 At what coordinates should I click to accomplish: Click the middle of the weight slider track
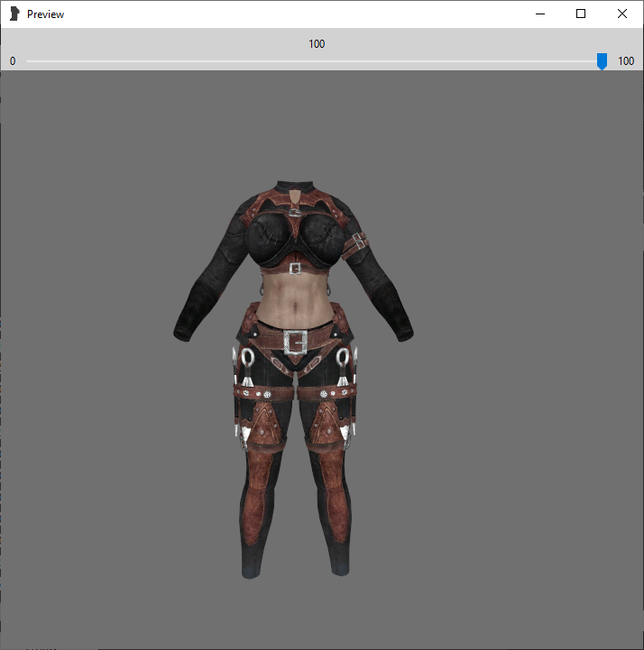pyautogui.click(x=317, y=61)
